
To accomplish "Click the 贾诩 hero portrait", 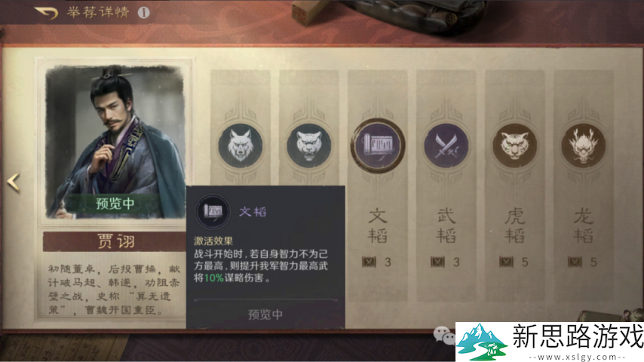I will [115, 141].
